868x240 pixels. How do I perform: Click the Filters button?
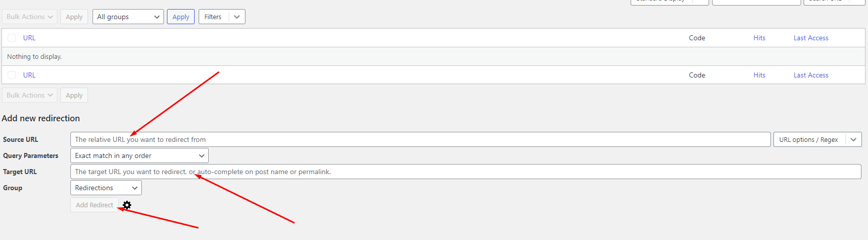pos(213,17)
